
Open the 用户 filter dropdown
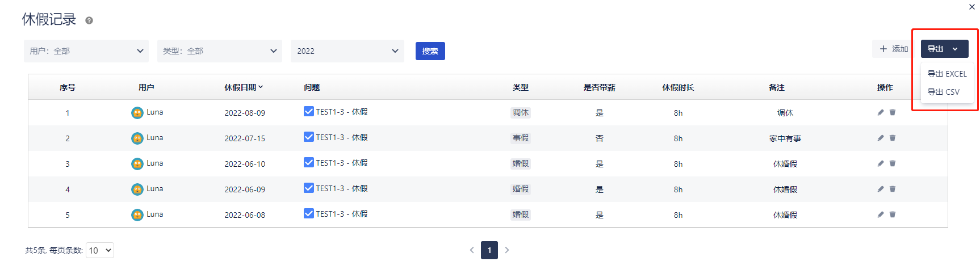pos(86,51)
